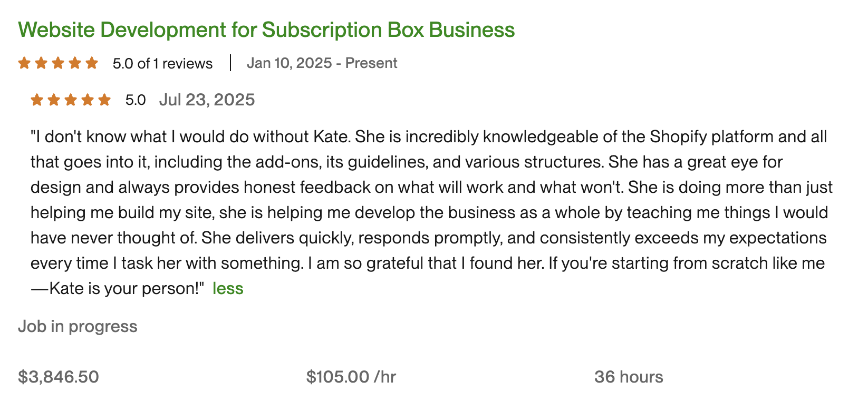Click last star beside the Jul 23 review
Screen dimensions: 868x411
coord(104,100)
